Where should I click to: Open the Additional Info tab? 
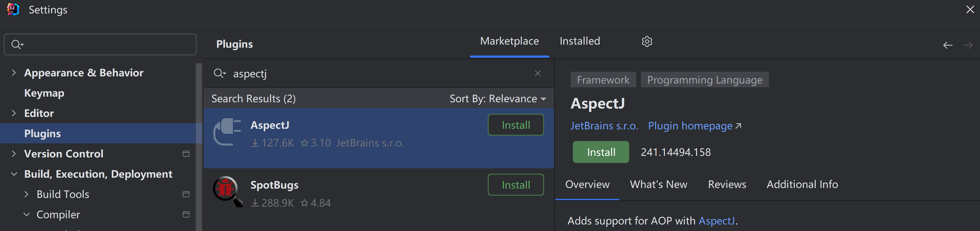pyautogui.click(x=802, y=184)
